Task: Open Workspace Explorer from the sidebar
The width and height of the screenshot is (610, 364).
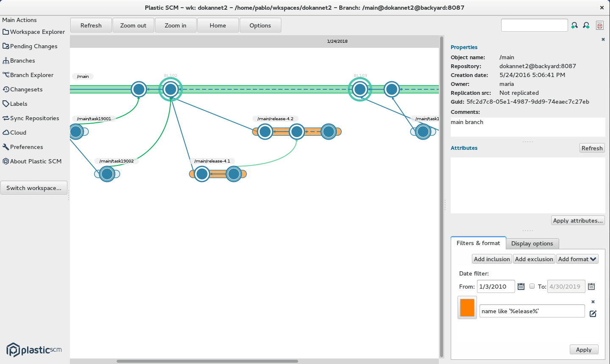Action: (x=34, y=32)
